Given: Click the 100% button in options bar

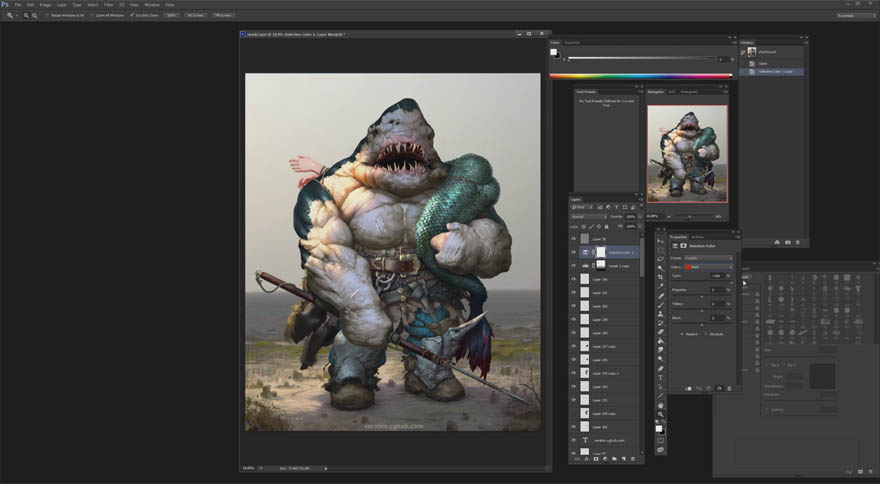Looking at the screenshot, I should pos(171,15).
